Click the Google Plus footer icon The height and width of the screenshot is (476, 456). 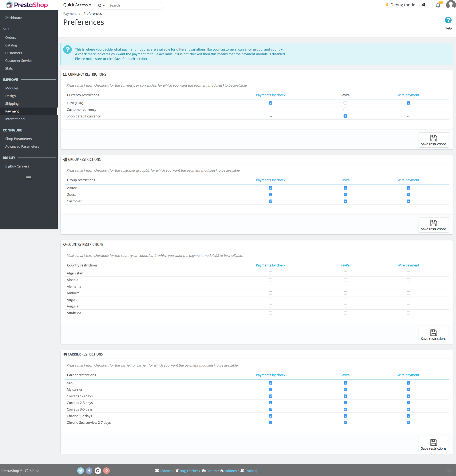coord(106,471)
